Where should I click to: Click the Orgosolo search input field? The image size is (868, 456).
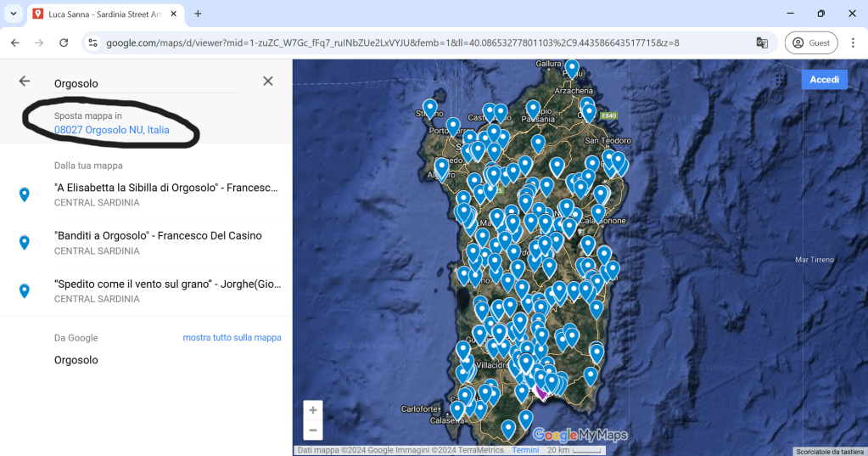(144, 83)
